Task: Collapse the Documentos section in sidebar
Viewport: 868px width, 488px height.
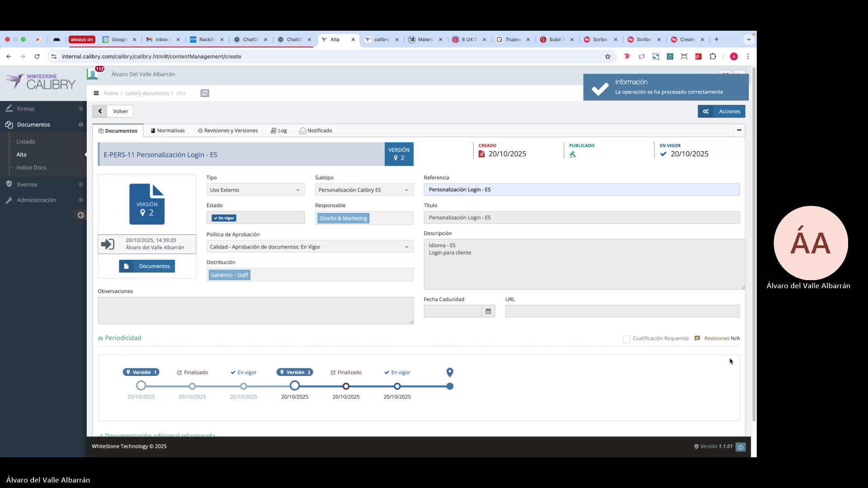Action: [81, 125]
